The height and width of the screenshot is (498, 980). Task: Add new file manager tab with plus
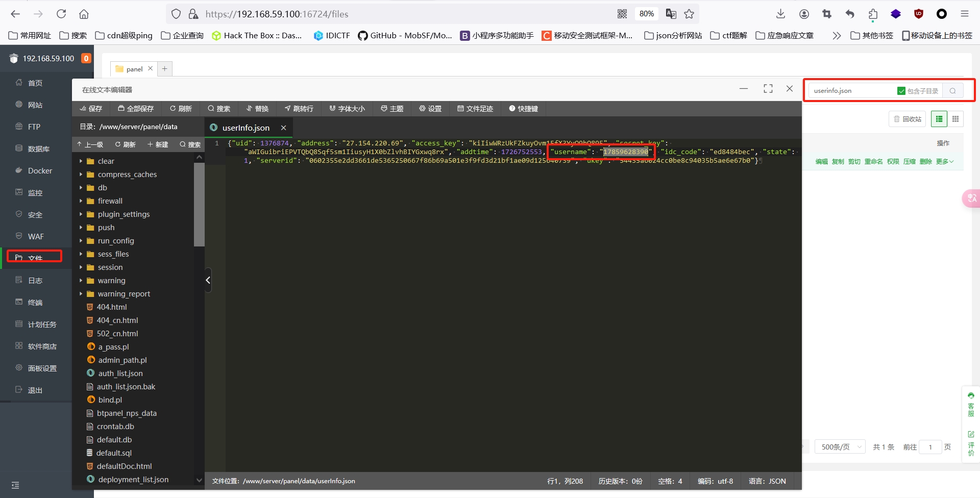coord(164,69)
